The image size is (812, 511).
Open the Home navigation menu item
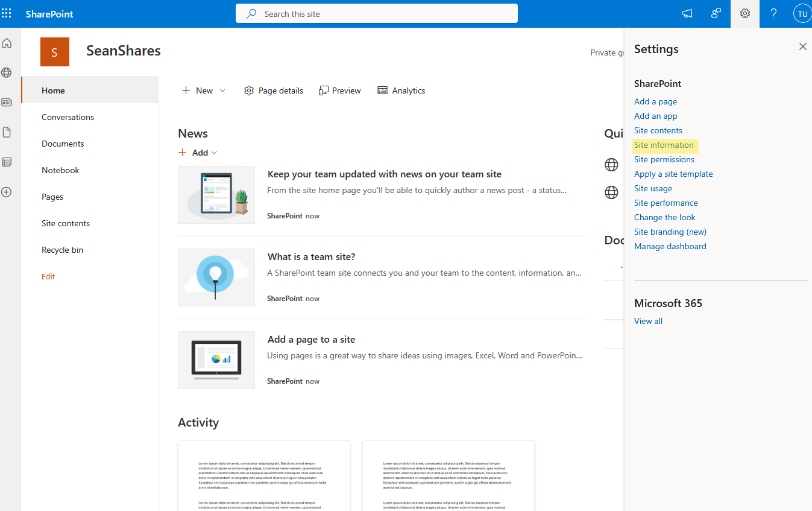[52, 90]
